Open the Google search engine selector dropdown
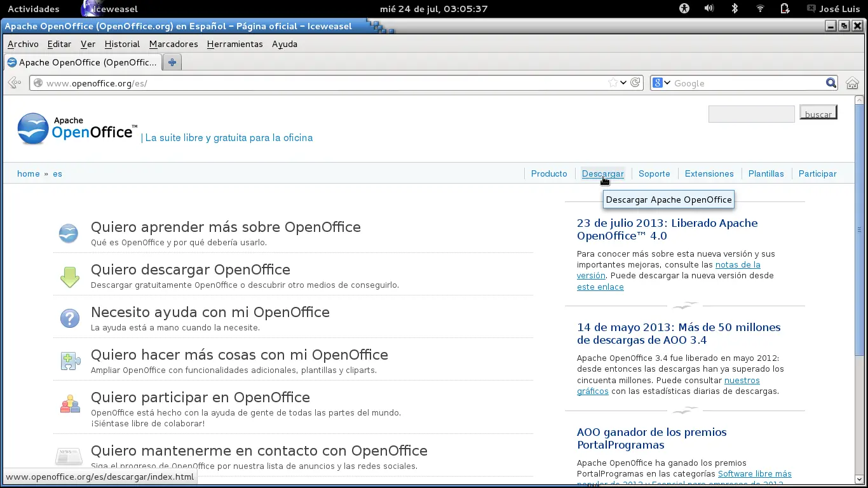This screenshot has height=488, width=868. click(x=661, y=83)
